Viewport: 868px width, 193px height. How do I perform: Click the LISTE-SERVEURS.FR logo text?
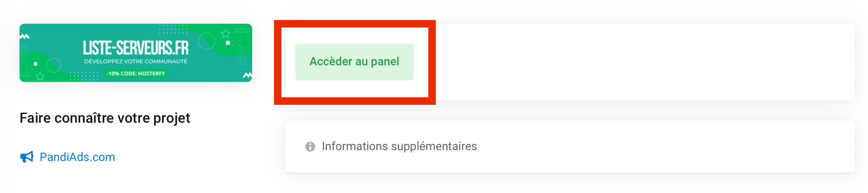(x=136, y=48)
